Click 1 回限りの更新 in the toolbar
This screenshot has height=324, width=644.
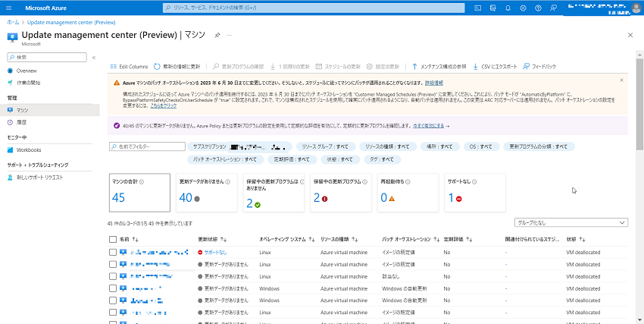tap(290, 67)
